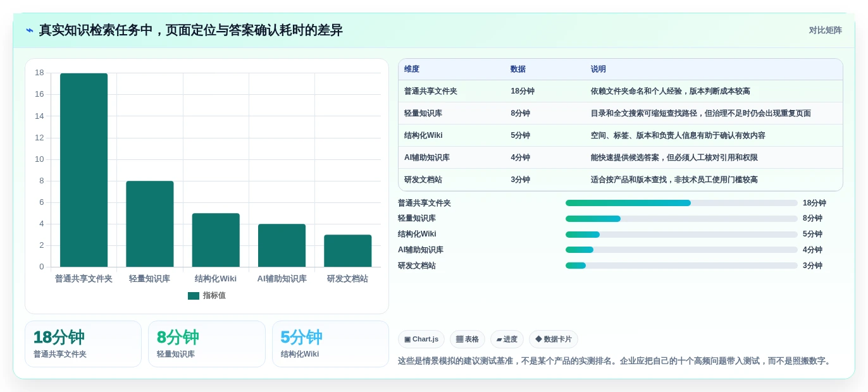Click the Chart.js tag chip
Screen dimensions: 868x392
(x=421, y=340)
